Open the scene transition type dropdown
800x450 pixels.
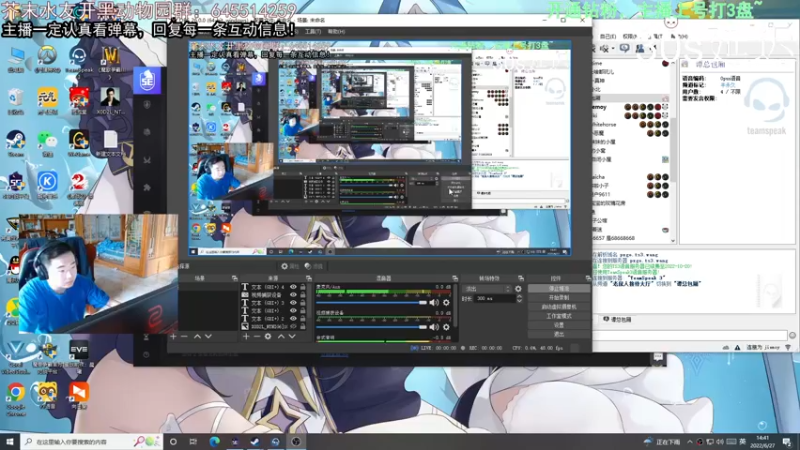(x=486, y=289)
